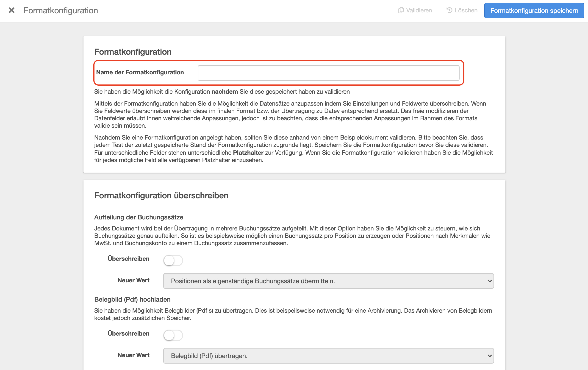
Task: Click the chevron arrow of Buchungssätze dropdown
Action: [489, 281]
